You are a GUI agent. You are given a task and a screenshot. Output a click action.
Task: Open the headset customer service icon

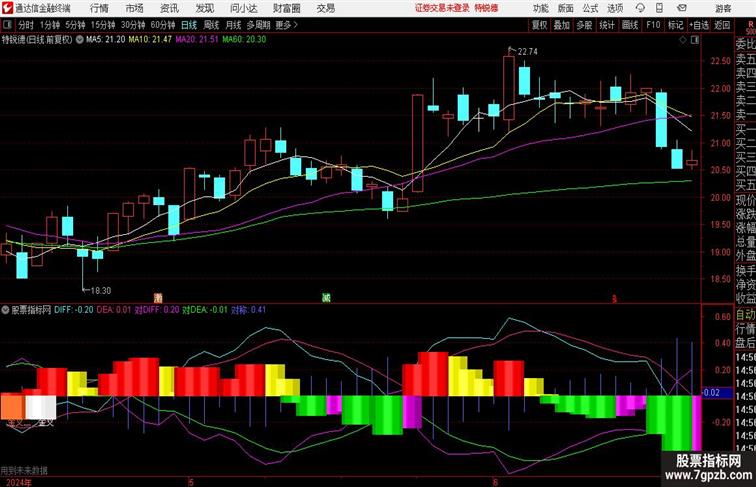640,8
